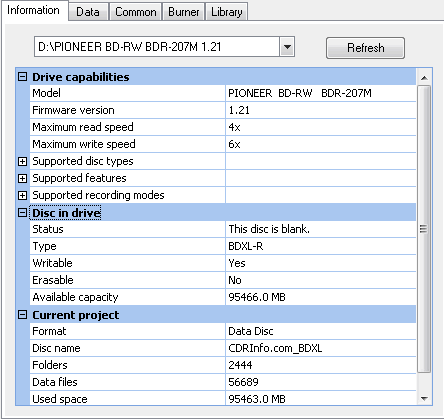Image resolution: width=444 pixels, height=419 pixels.
Task: Expand Supported features
Action: click(x=22, y=178)
